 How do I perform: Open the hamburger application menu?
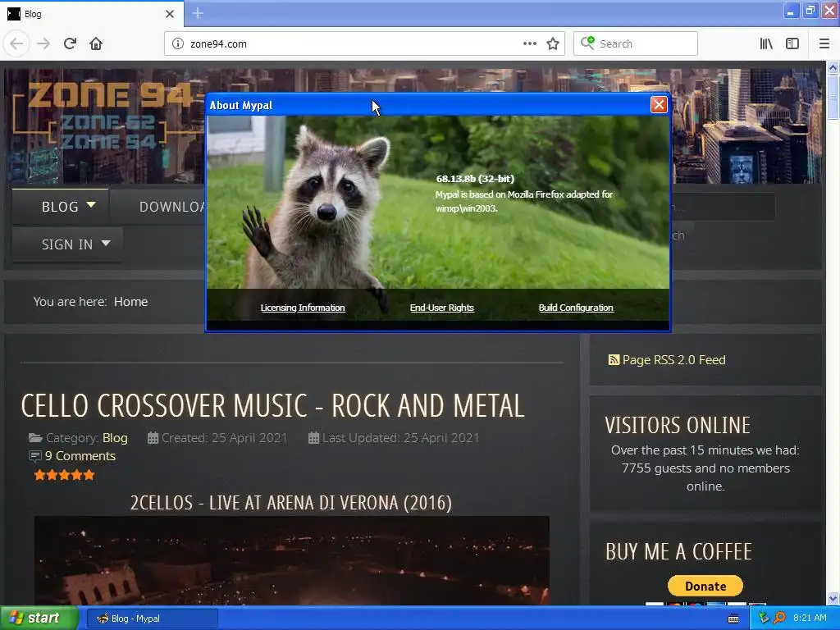pyautogui.click(x=824, y=44)
